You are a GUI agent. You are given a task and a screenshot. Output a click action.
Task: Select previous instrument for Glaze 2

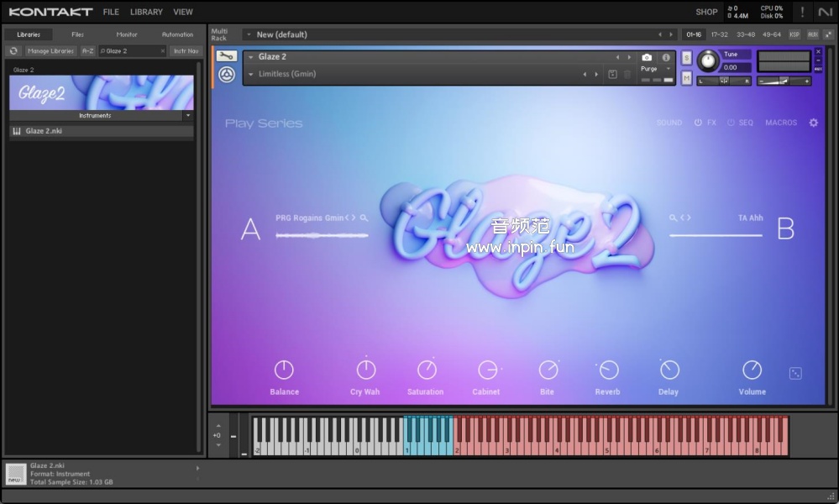click(617, 57)
